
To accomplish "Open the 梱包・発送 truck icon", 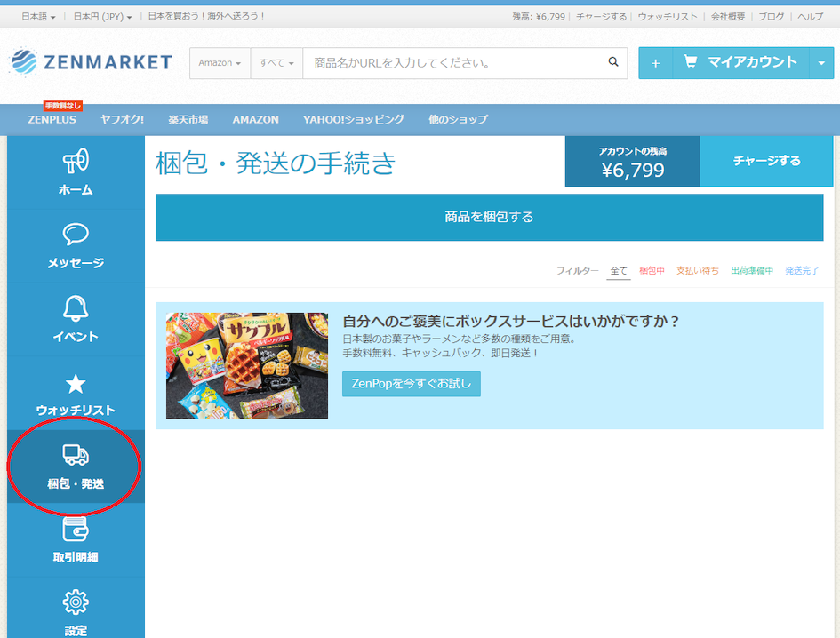I will [x=76, y=455].
